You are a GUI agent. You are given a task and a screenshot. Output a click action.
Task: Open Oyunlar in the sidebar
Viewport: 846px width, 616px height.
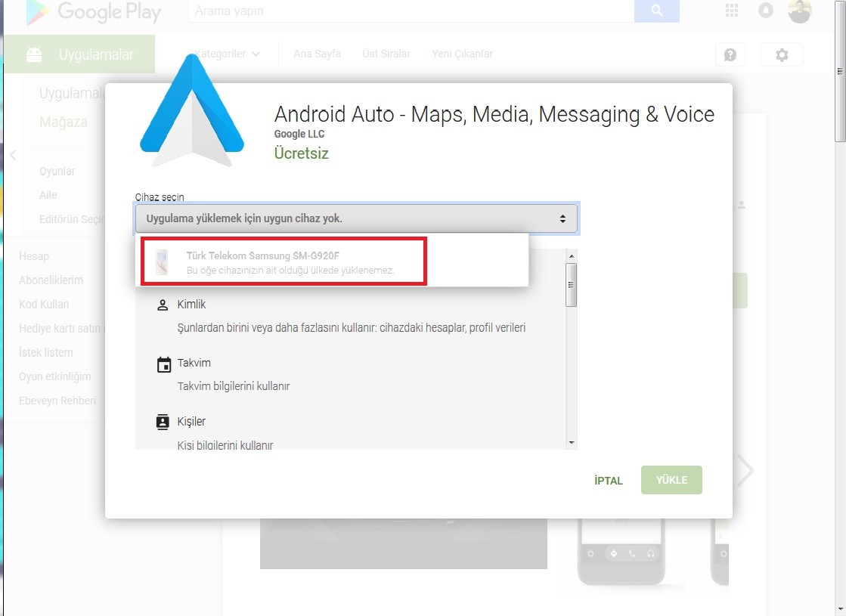click(57, 172)
